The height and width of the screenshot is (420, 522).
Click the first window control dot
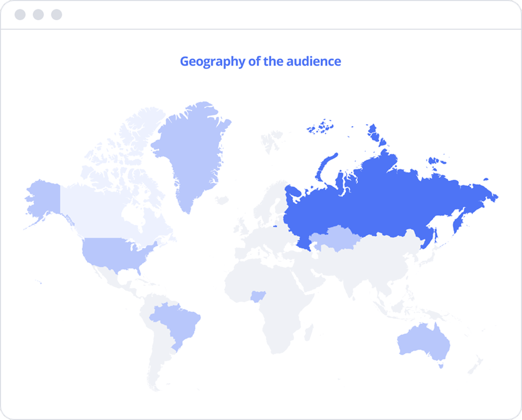tap(20, 15)
